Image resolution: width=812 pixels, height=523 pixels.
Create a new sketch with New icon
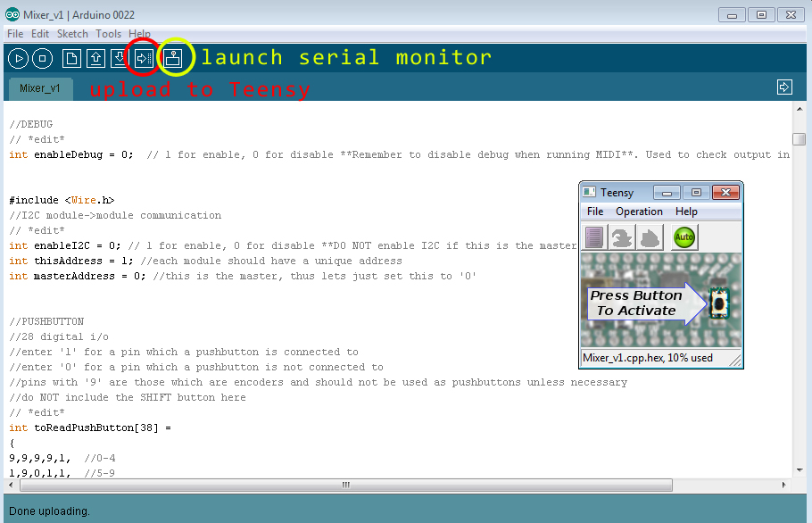71,59
